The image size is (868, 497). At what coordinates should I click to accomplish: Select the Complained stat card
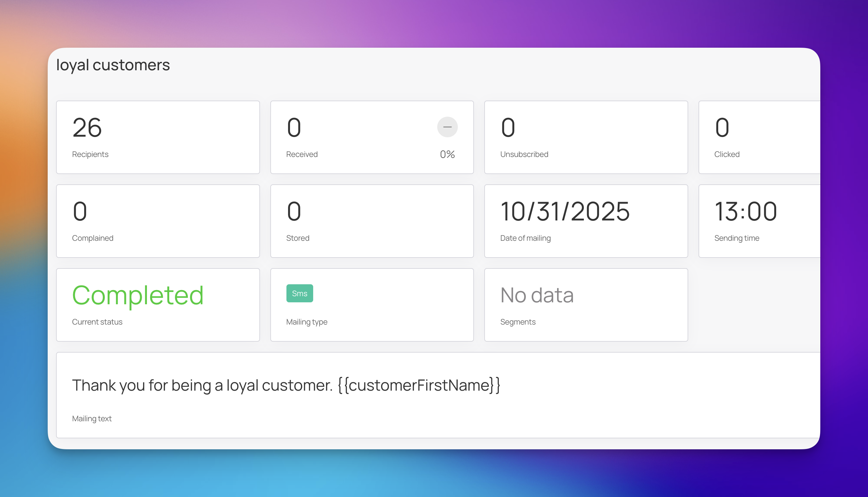(x=158, y=221)
